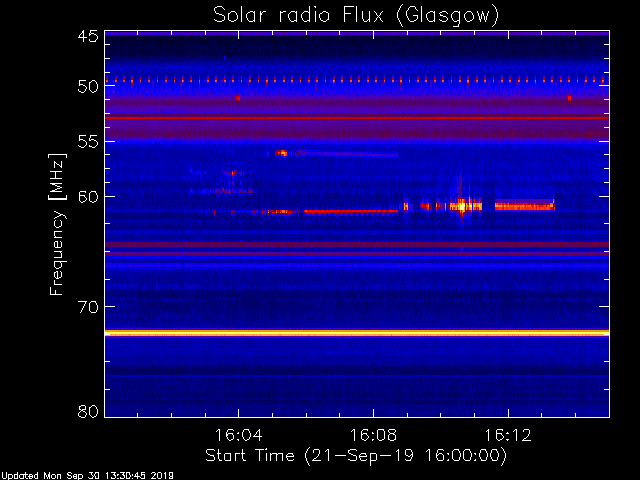The width and height of the screenshot is (640, 480).
Task: Click the orange emission segment near 16:12
Action: [x=524, y=206]
